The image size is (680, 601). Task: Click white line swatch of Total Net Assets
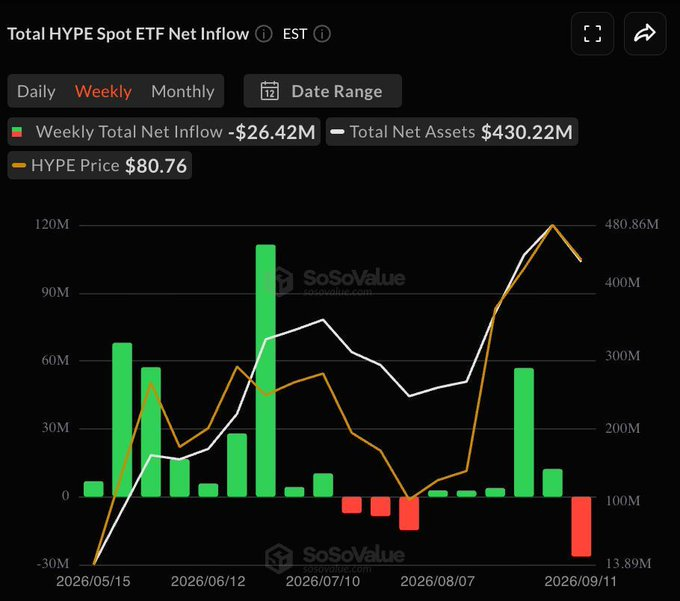click(x=337, y=132)
